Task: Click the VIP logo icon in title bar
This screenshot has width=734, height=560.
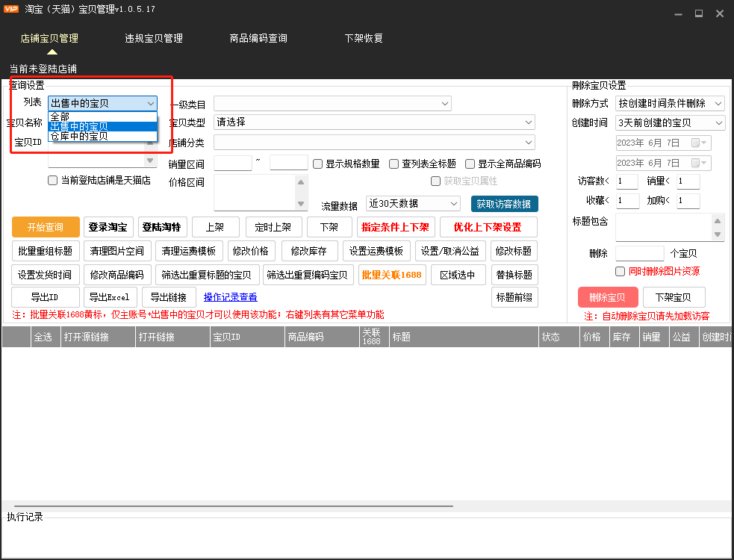Action: point(10,9)
